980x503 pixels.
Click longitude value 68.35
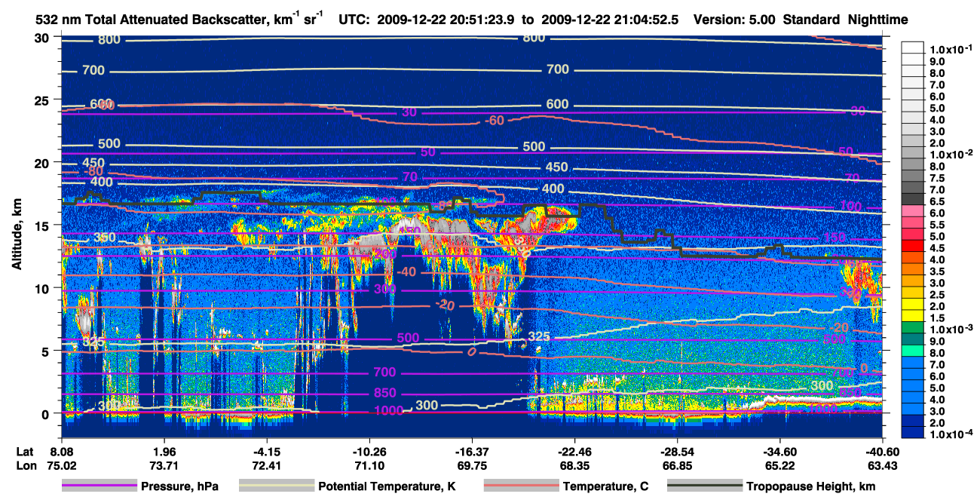574,465
